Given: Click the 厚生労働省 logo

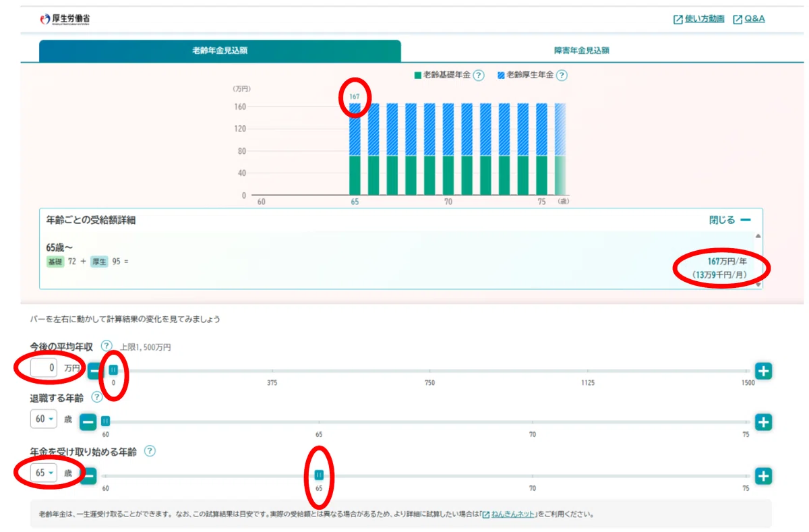Looking at the screenshot, I should 65,19.
